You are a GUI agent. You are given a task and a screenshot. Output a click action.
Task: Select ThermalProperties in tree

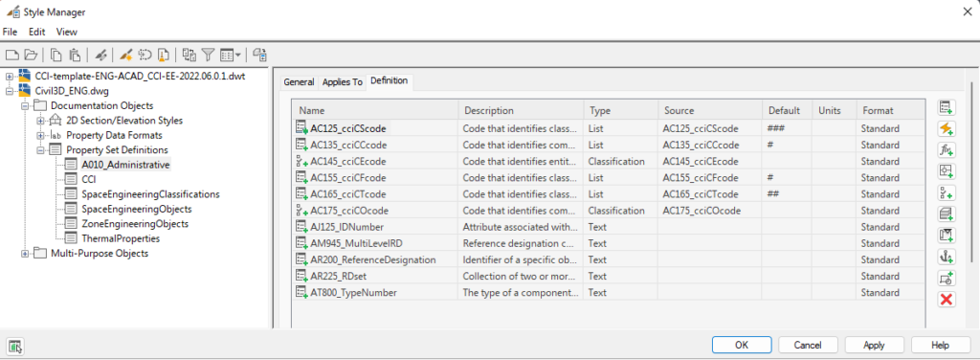tap(121, 238)
